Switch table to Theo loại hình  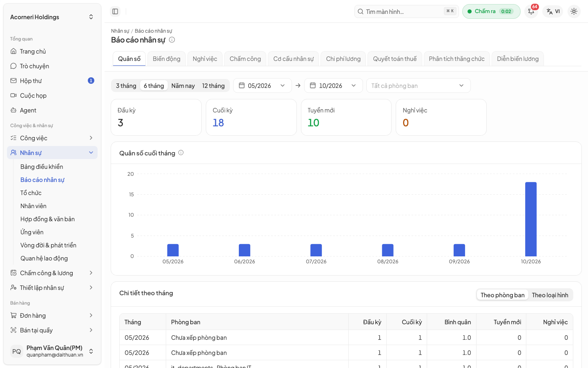tap(550, 295)
